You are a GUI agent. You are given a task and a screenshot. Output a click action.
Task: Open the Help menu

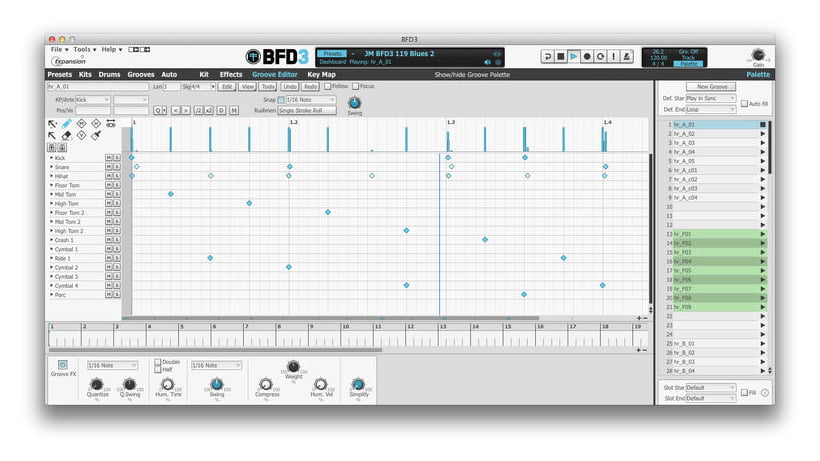111,50
